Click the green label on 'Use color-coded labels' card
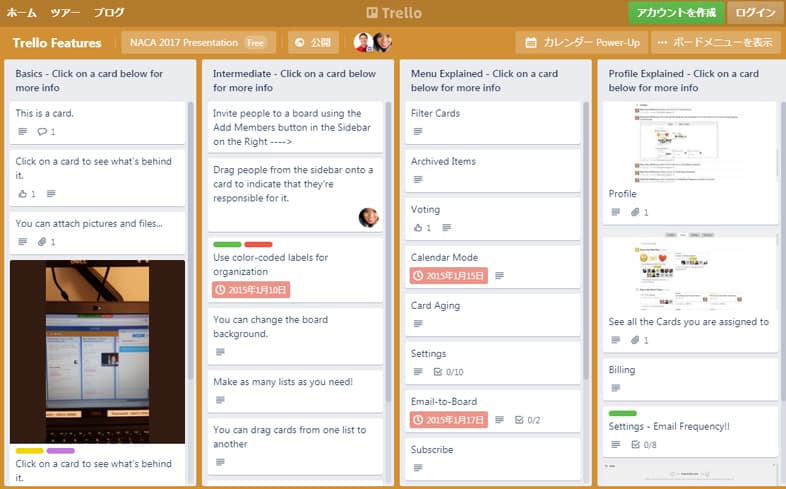This screenshot has height=489, width=786. (228, 244)
